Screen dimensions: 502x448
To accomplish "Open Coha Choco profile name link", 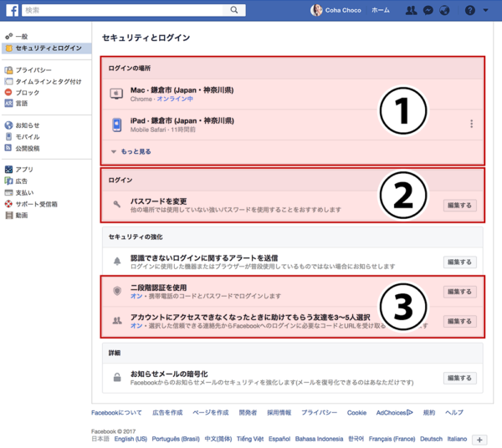I will 343,10.
